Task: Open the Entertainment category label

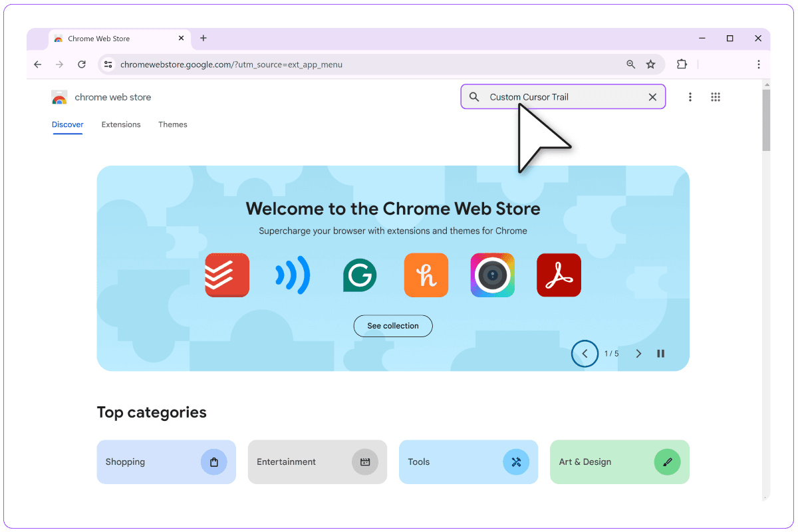Action: coord(287,462)
